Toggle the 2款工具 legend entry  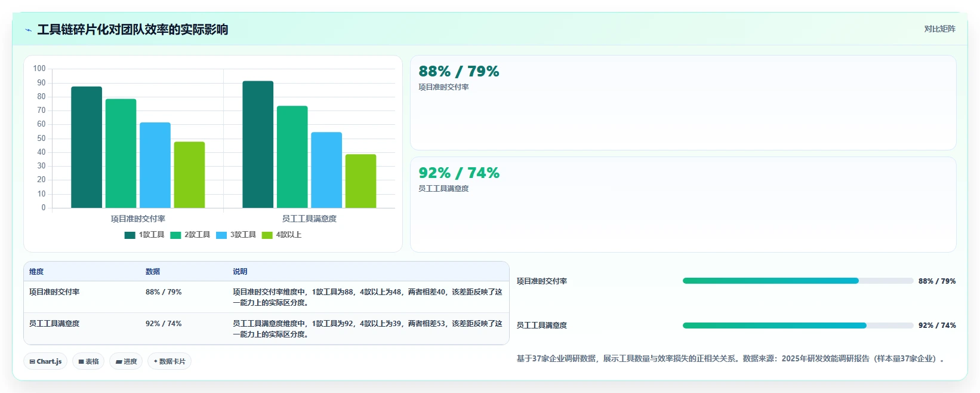[190, 235]
